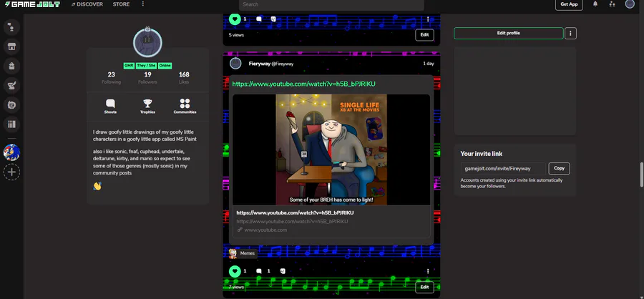Click the They / She pronoun badge
644x299 pixels.
point(146,66)
